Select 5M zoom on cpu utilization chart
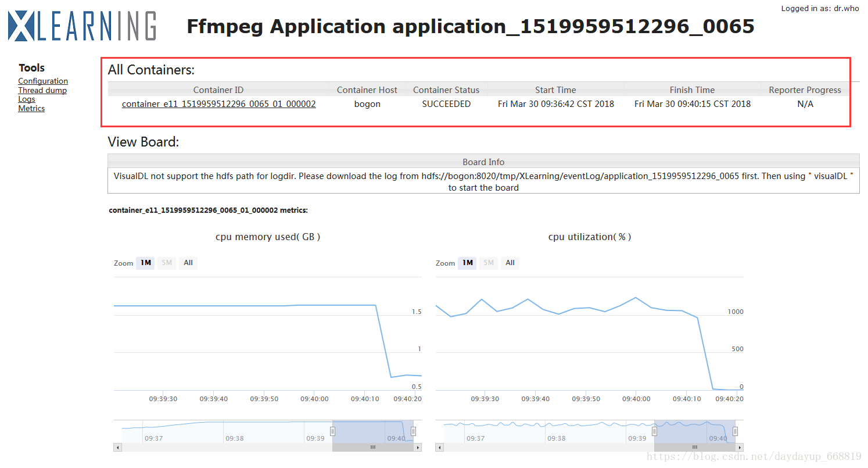Viewport: 868px width, 468px height. pos(489,263)
